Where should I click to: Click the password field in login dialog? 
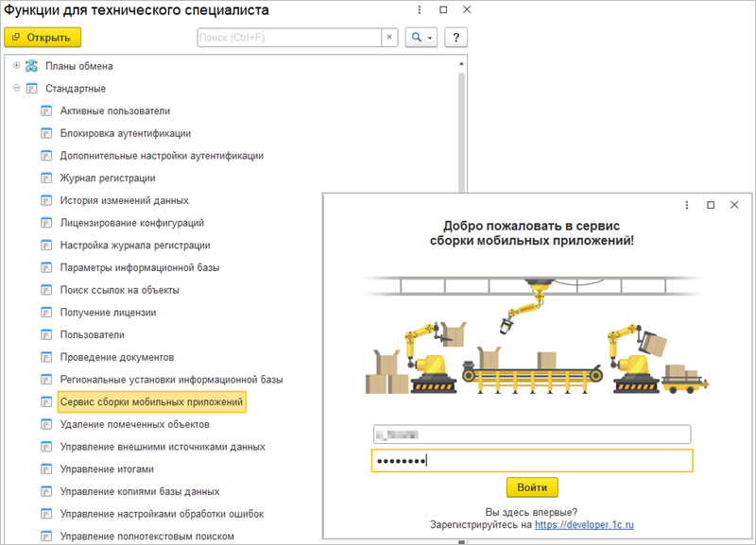(532, 460)
